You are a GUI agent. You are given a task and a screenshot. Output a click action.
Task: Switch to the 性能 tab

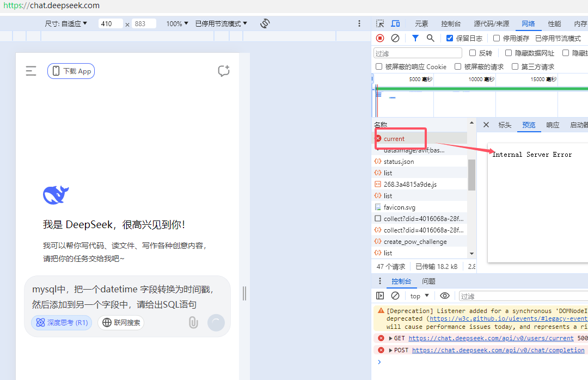(x=555, y=23)
